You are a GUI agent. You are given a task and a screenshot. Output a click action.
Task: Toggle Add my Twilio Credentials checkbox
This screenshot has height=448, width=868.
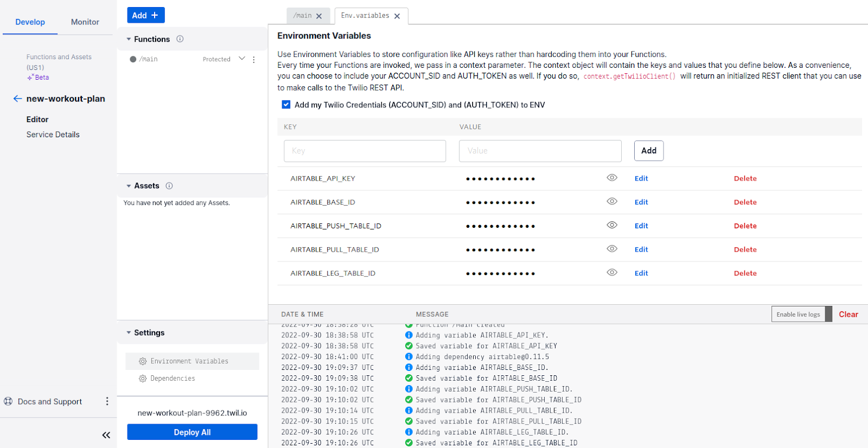pos(286,105)
